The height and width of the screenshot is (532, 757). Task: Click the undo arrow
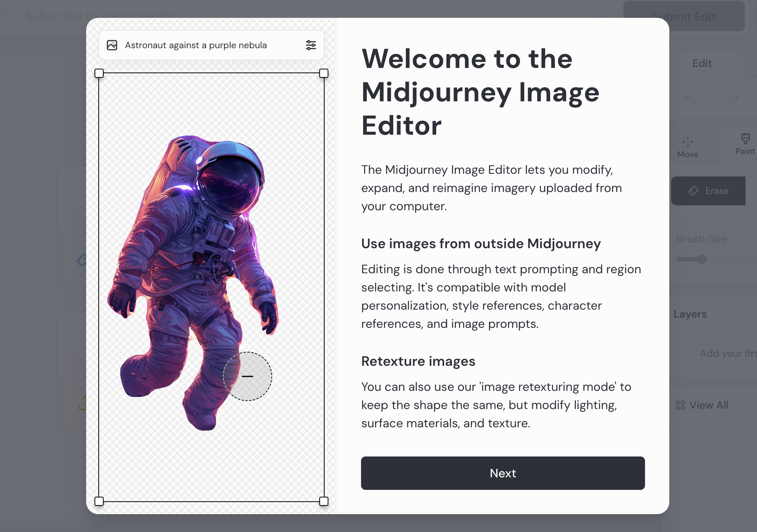[689, 99]
